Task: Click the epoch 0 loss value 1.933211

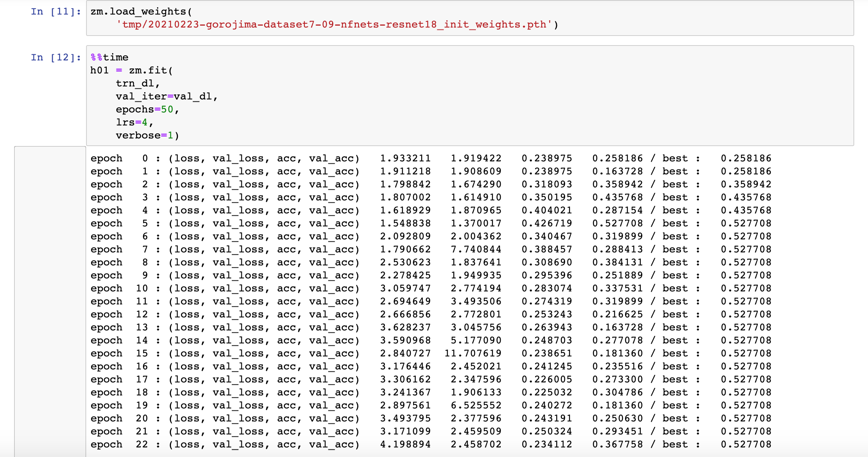Action: tap(405, 158)
